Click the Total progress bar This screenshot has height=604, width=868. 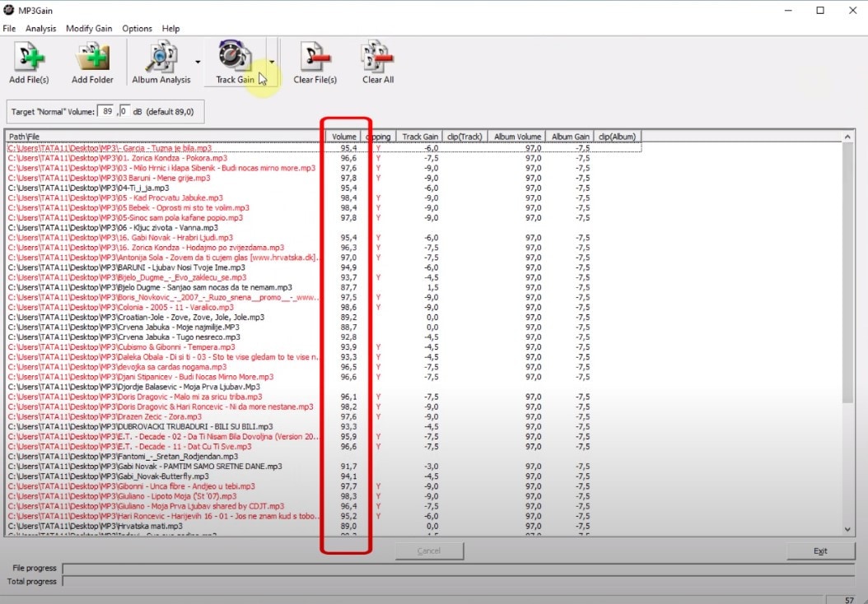tap(459, 582)
